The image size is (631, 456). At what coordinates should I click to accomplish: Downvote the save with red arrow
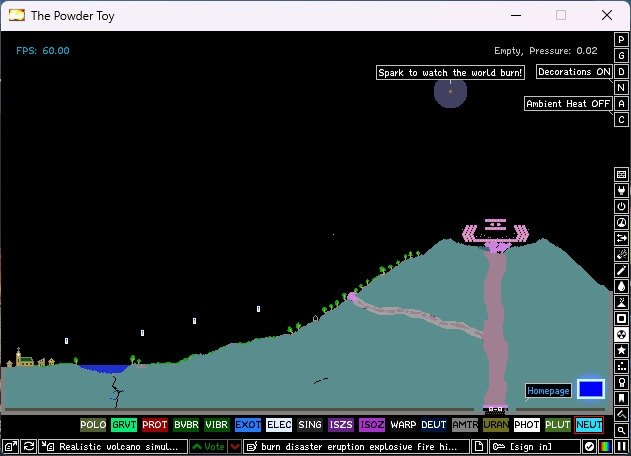(x=235, y=446)
